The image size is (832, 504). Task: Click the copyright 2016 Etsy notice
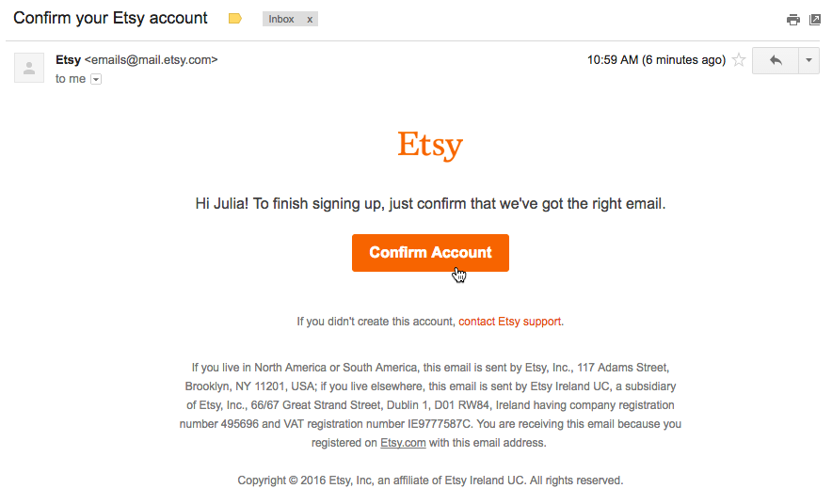(430, 480)
